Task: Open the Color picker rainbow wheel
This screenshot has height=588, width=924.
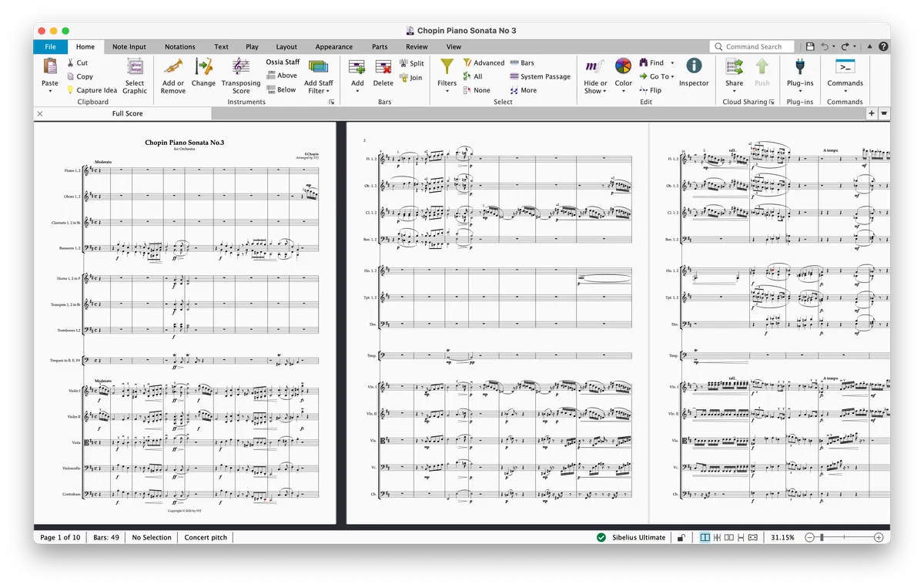Action: coord(624,66)
